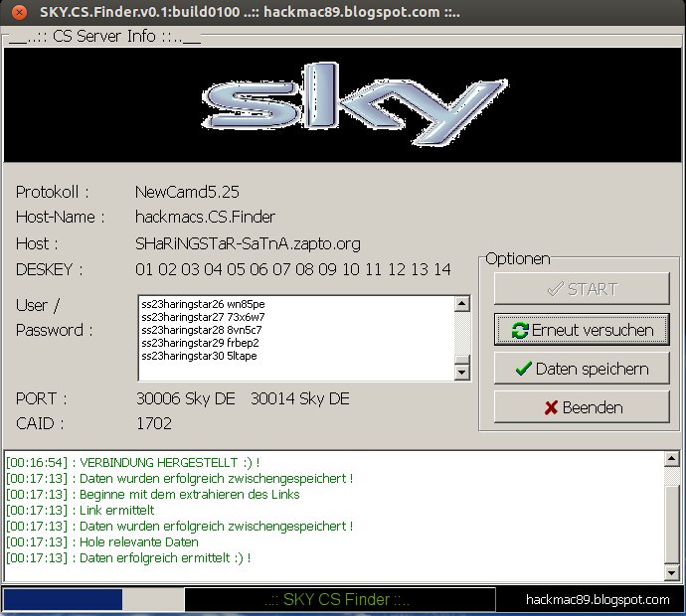Select row ss23haringstar29 frbep2

point(201,343)
